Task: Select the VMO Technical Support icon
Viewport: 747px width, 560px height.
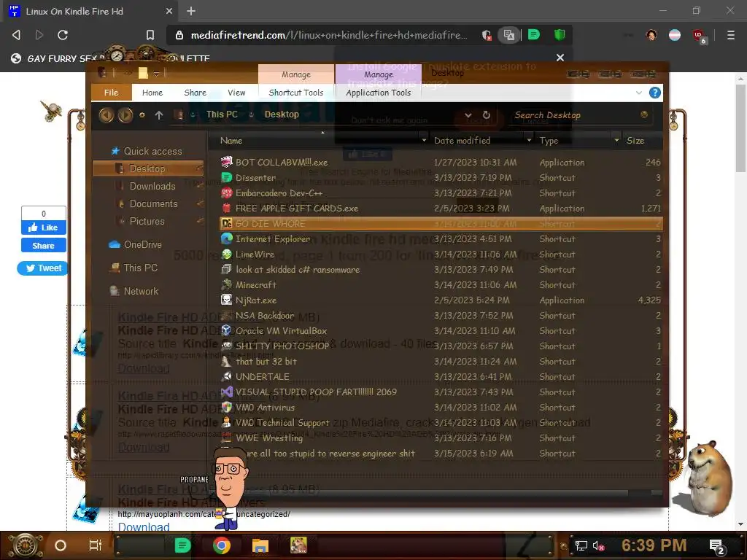Action: tap(227, 422)
